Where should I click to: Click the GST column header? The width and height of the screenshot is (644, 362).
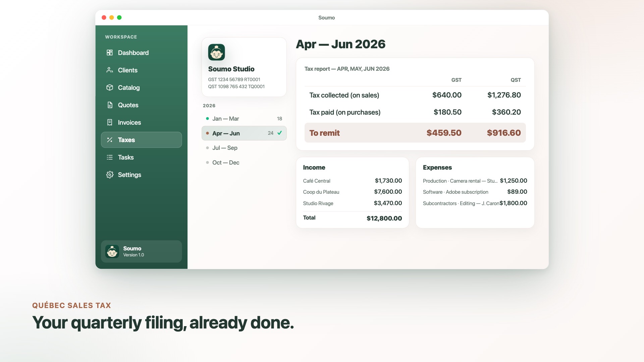pos(456,80)
